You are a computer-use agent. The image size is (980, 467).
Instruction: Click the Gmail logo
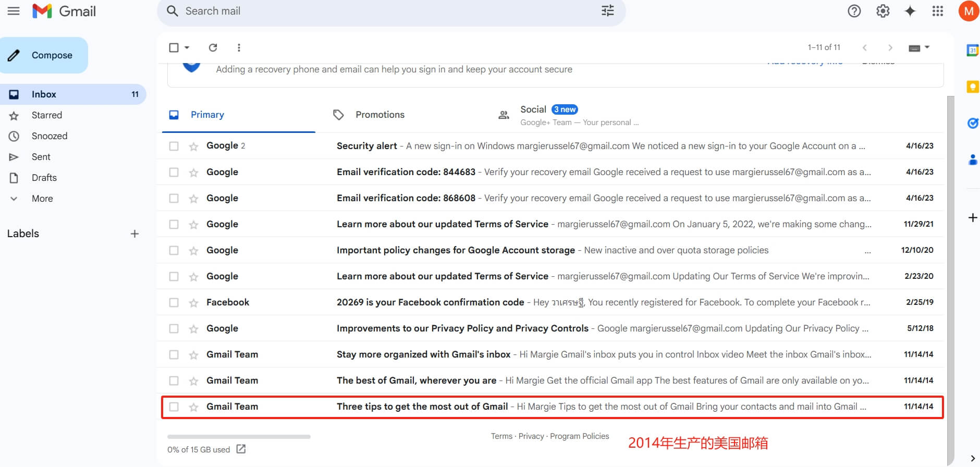coord(64,11)
